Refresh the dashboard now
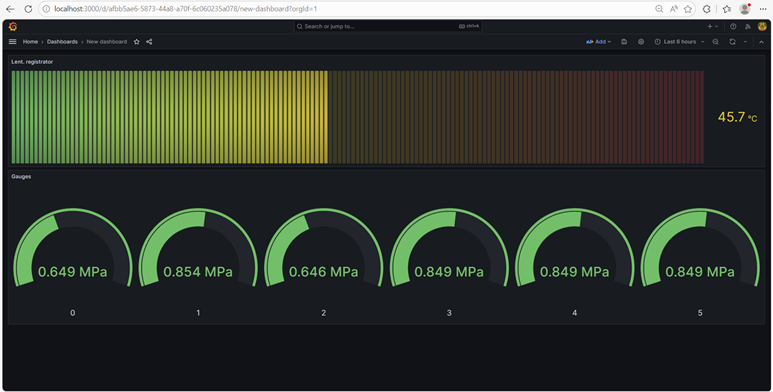The width and height of the screenshot is (773, 392). 732,42
